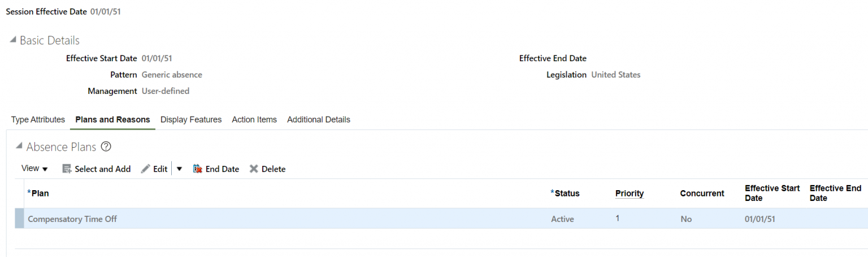
Task: Click the Priority column header
Action: [x=630, y=193]
